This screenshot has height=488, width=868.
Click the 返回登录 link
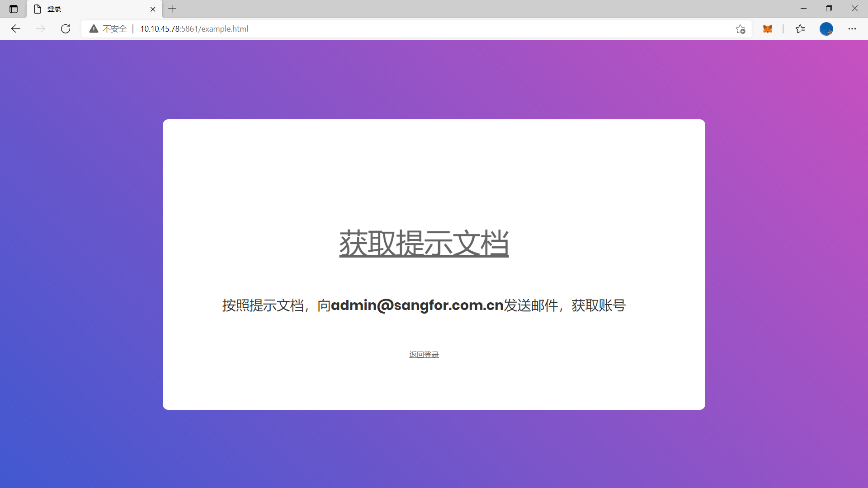[x=424, y=355]
